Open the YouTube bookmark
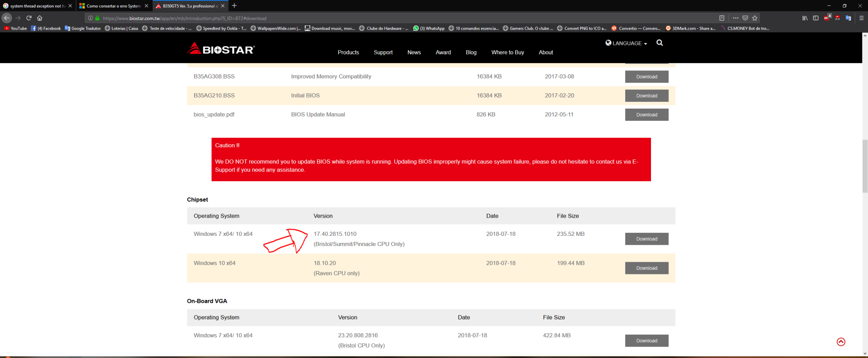Viewport: 868px width, 358px height. coord(15,28)
